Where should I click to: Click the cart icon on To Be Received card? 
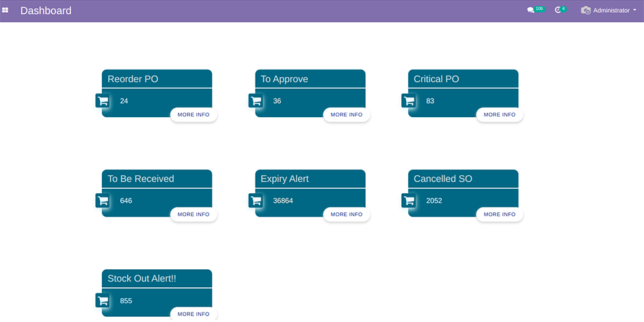[103, 201]
